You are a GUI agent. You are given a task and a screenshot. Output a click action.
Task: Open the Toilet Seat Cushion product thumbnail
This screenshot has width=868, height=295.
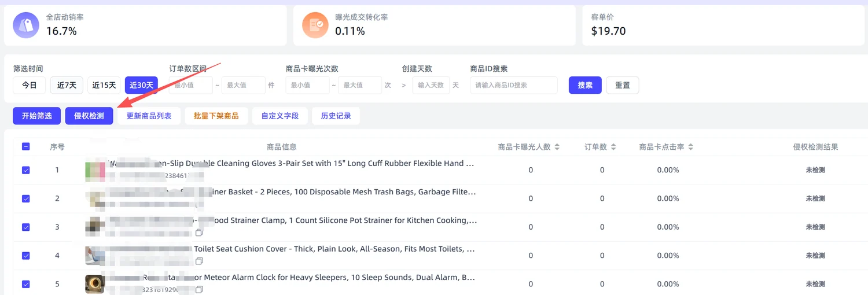[95, 256]
